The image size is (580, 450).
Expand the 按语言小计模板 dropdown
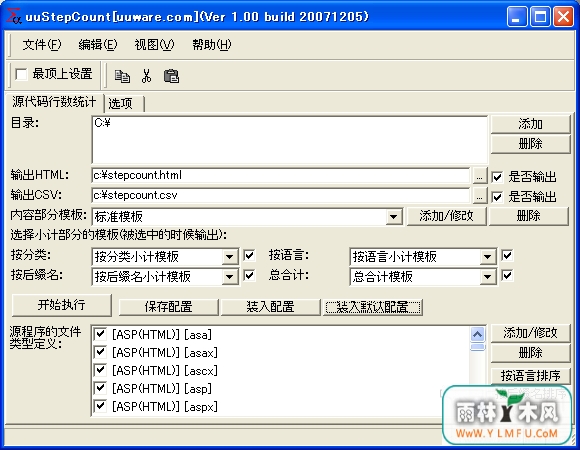coord(488,257)
